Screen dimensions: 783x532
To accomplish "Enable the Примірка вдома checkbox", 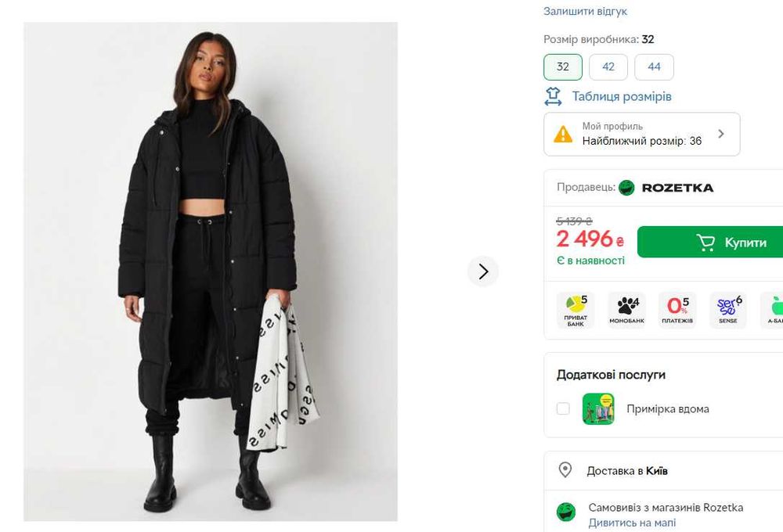I will (x=563, y=408).
